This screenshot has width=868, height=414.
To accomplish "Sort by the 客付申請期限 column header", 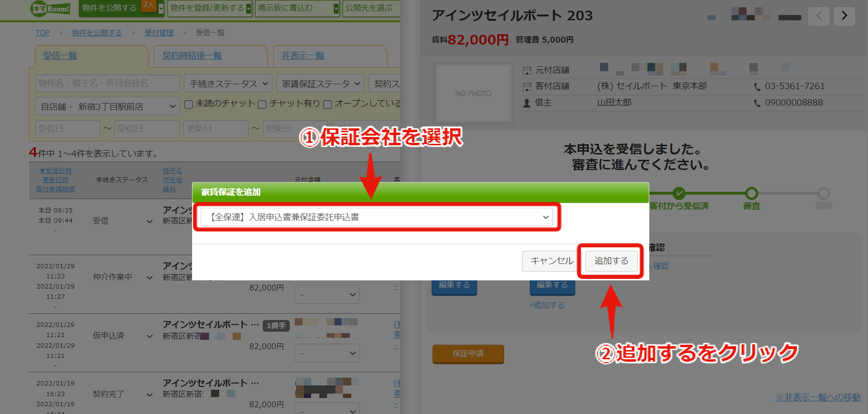I will click(x=56, y=189).
